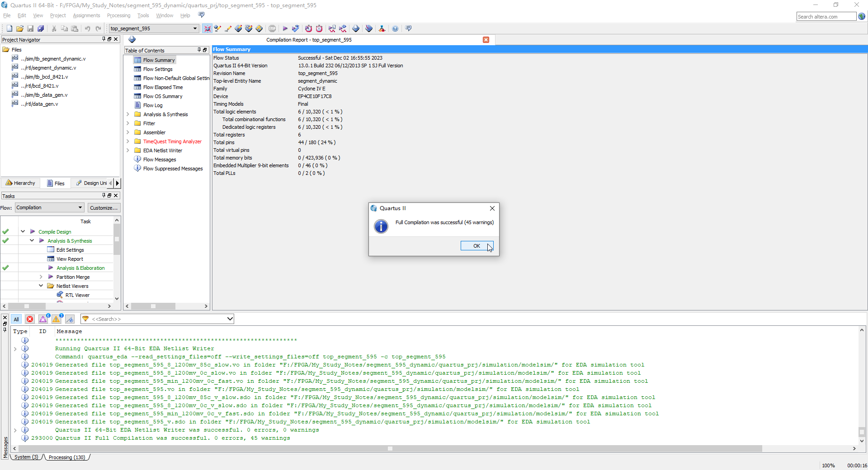
Task: Click the Copy toolbar icon
Action: 64,28
